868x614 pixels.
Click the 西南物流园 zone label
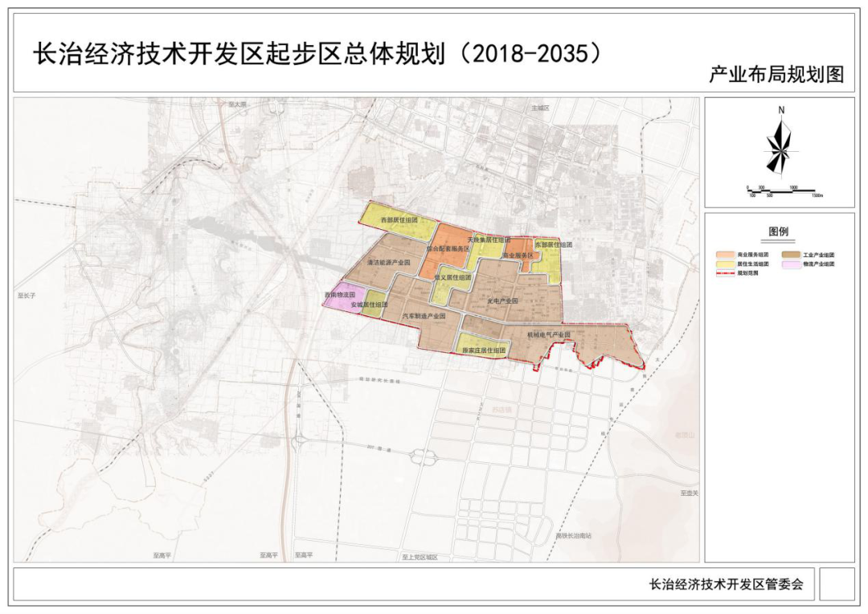339,296
